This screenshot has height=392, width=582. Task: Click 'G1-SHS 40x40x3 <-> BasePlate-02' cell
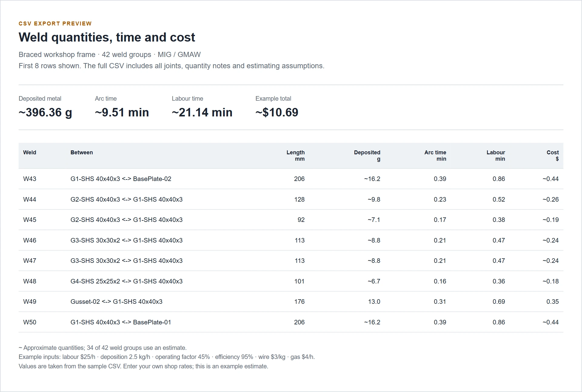point(121,179)
